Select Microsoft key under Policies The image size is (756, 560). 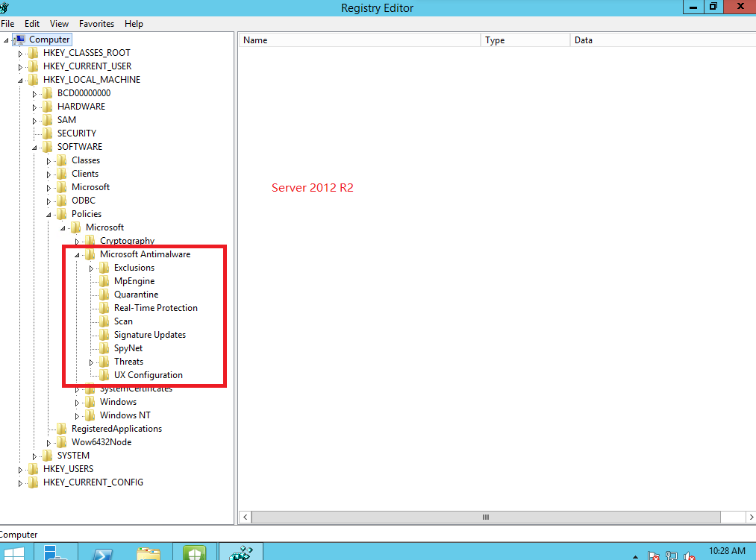[104, 227]
